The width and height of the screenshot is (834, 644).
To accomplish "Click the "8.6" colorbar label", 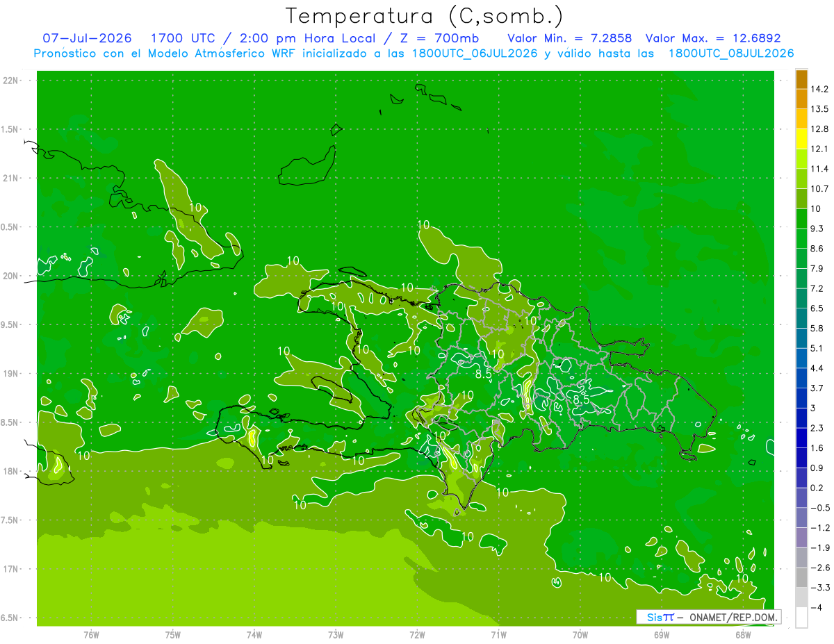I will tap(817, 249).
